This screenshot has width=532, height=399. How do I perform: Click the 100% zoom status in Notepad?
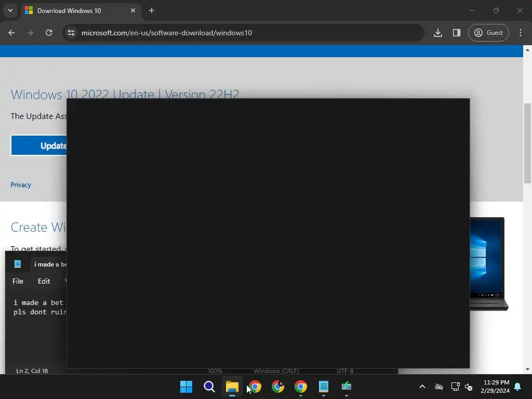[x=215, y=371]
